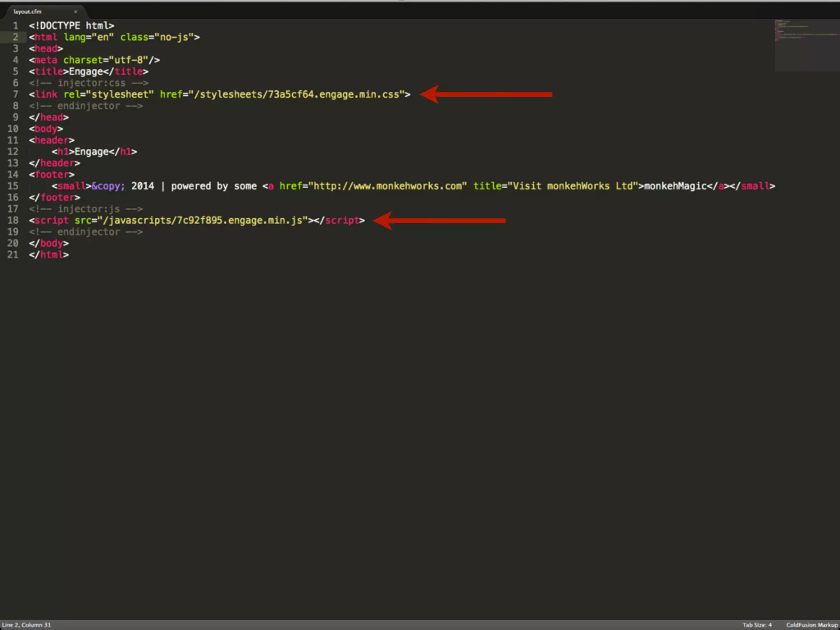Click line number 18 in gutter
840x630 pixels.
(13, 221)
